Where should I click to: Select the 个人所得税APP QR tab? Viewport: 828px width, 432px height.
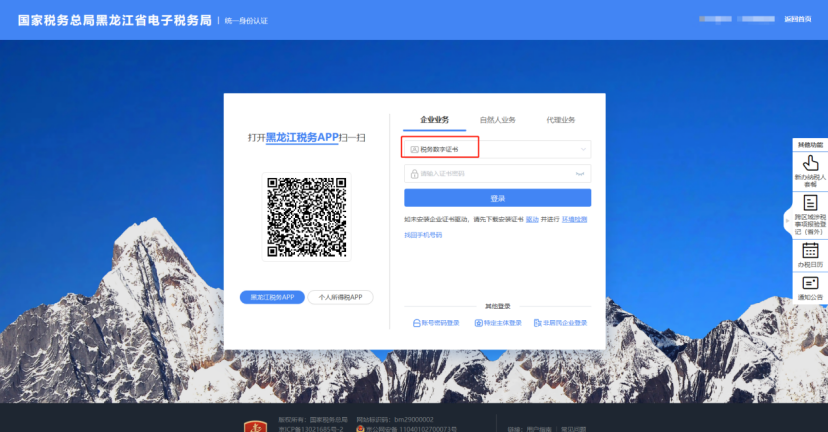340,297
